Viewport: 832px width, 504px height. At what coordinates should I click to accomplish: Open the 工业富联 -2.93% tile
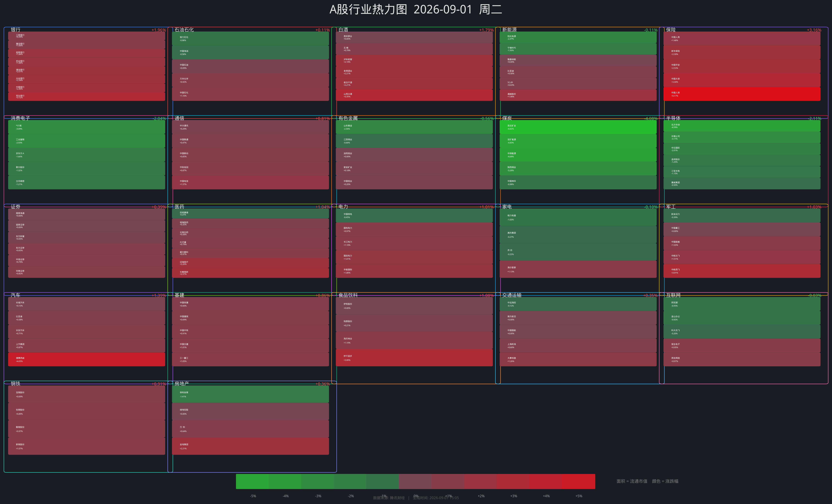(86, 141)
